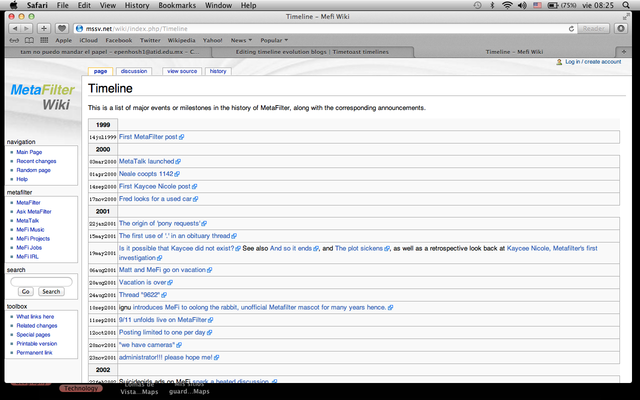Image resolution: width=640 pixels, height=400 pixels.
Task: Expand the Popular bookmarks dropdown
Action: [x=274, y=40]
